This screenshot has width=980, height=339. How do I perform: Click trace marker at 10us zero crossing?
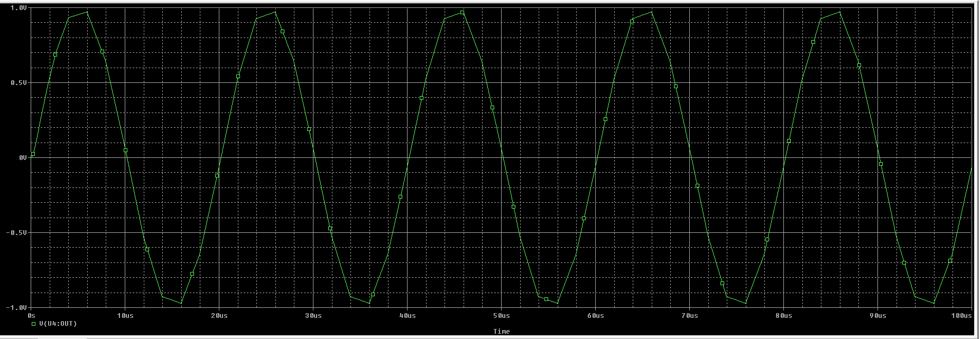click(125, 150)
